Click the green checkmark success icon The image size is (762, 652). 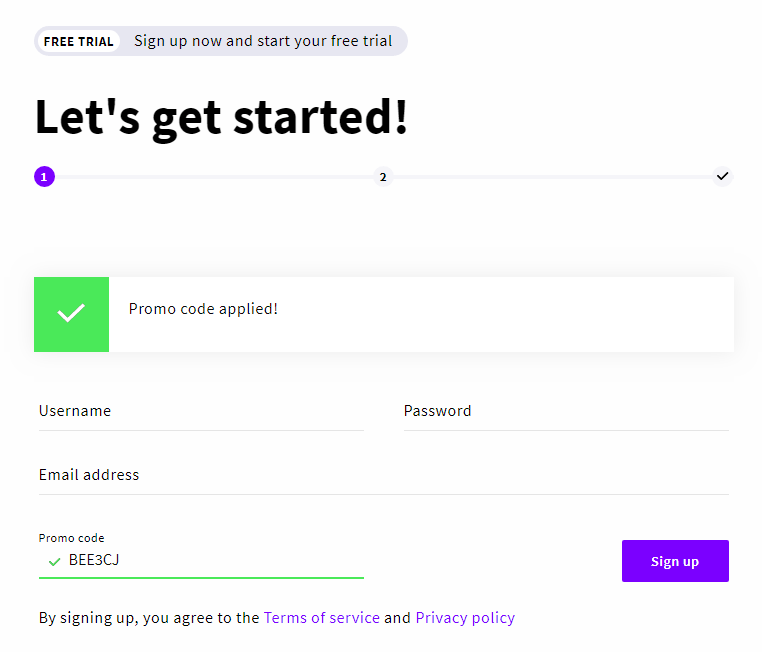pyautogui.click(x=71, y=314)
